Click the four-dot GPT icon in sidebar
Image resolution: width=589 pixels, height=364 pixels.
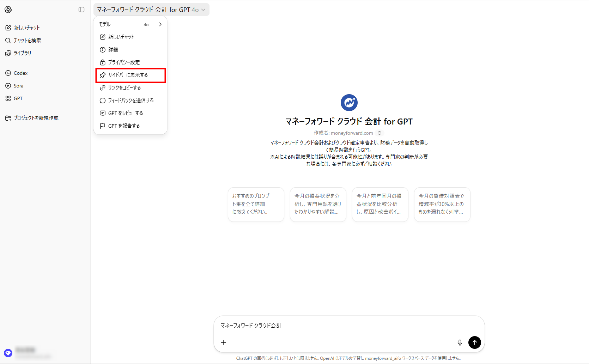point(8,98)
